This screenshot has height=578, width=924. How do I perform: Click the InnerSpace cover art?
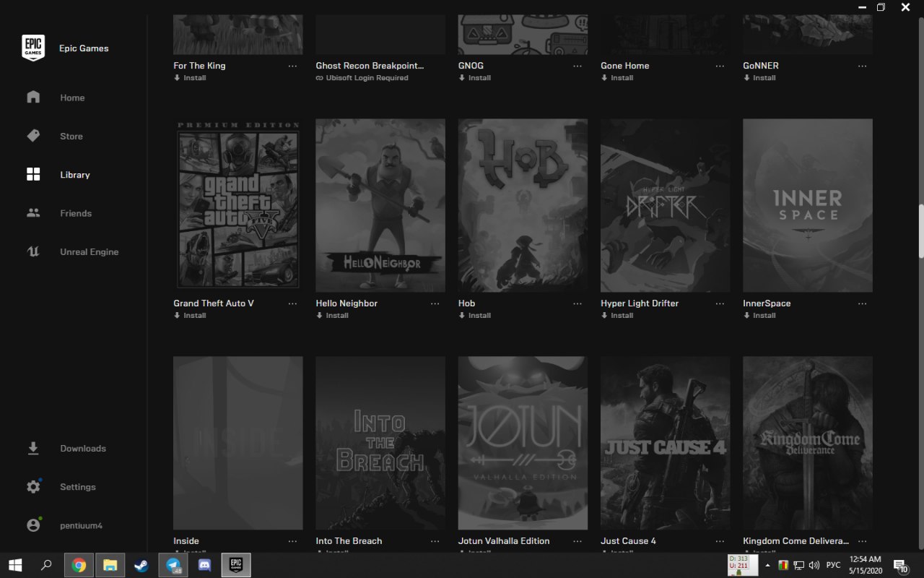pyautogui.click(x=808, y=205)
